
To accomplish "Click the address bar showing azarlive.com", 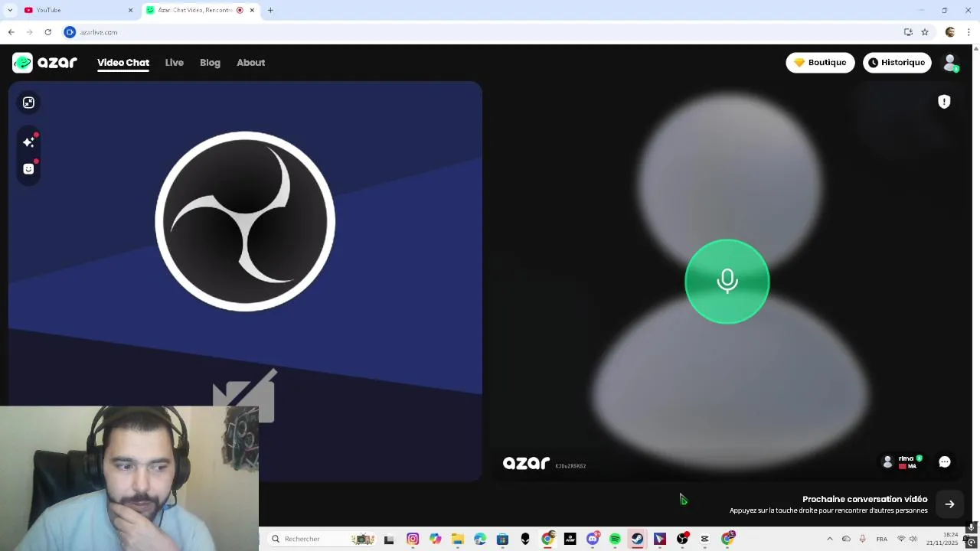I will pyautogui.click(x=482, y=32).
